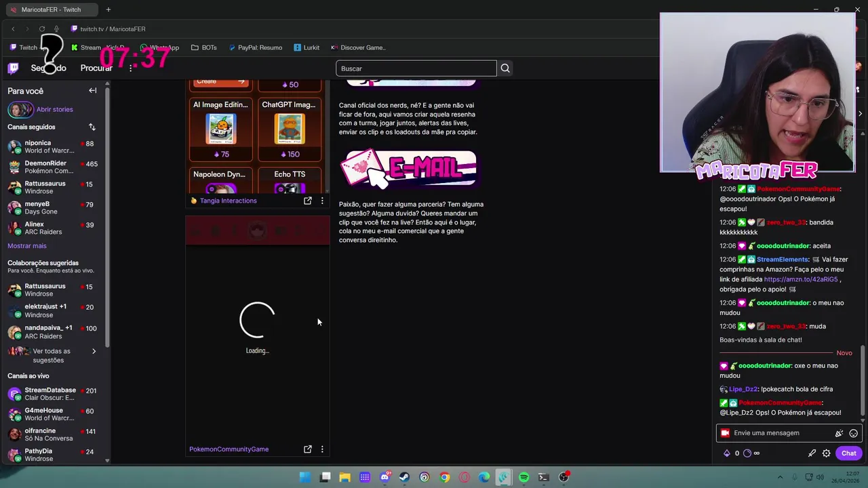Screen dimensions: 868x488
Task: Open the three-dot menu next to Procurar
Action: (131, 68)
